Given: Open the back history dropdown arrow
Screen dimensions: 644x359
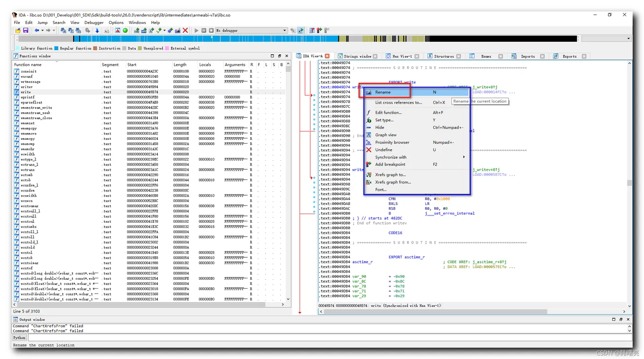Looking at the screenshot, I should coord(42,30).
